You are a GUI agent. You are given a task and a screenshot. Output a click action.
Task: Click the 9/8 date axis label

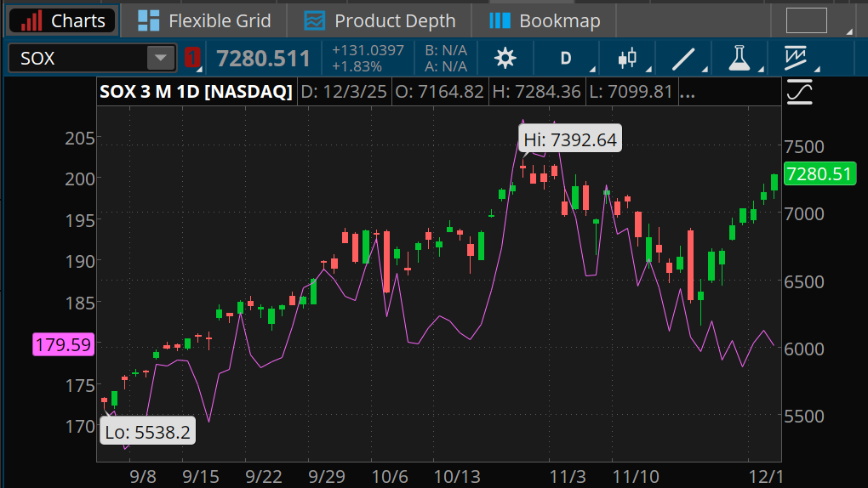point(143,476)
